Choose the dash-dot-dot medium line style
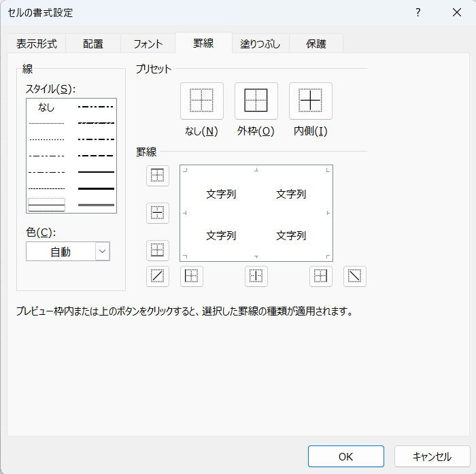Viewport: 476px width, 474px height. coord(96,107)
